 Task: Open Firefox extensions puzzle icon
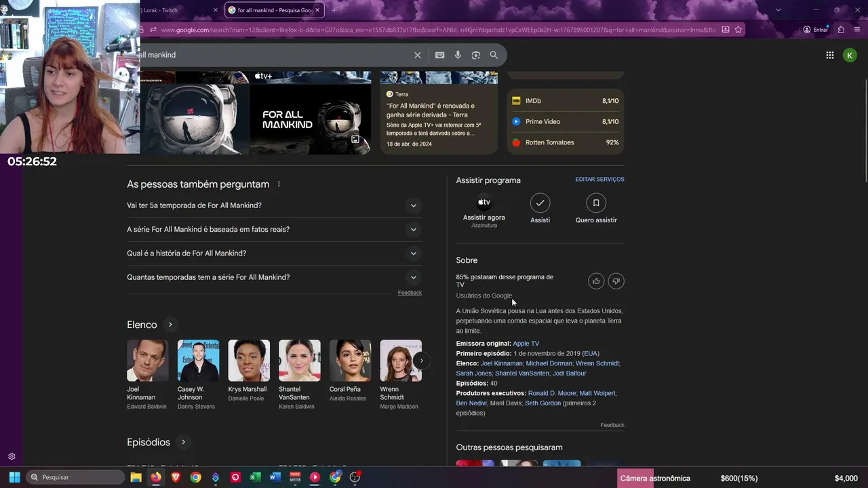(x=841, y=30)
